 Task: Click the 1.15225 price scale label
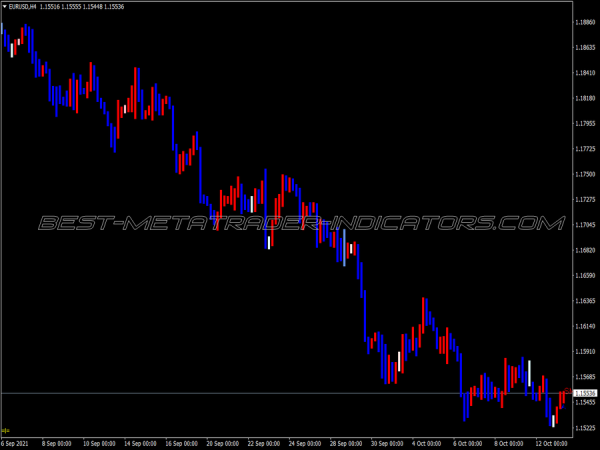(585, 427)
